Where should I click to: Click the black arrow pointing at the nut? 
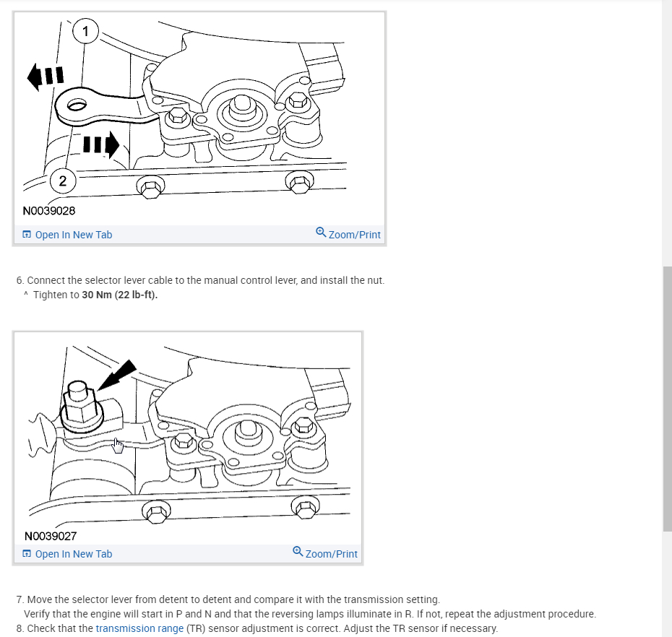click(x=117, y=376)
